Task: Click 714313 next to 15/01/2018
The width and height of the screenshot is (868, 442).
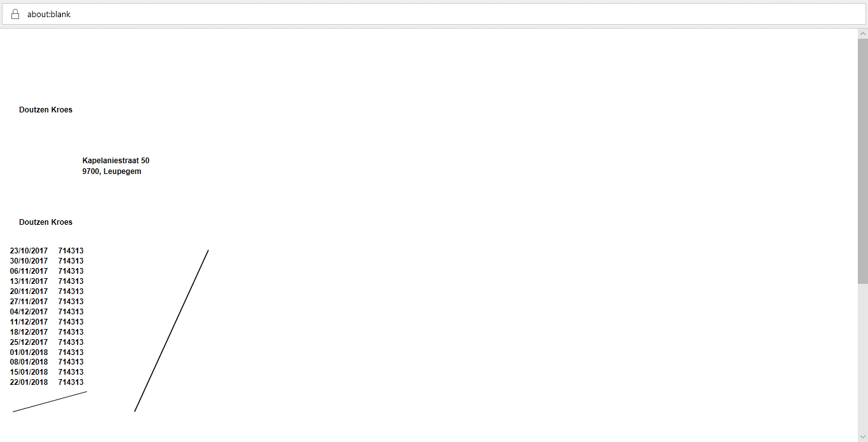Action: (x=71, y=372)
